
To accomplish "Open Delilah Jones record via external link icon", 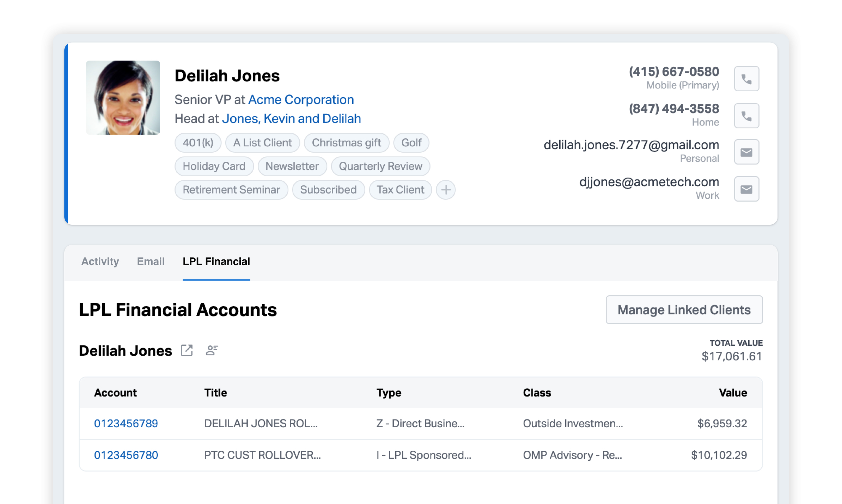I will [x=187, y=350].
